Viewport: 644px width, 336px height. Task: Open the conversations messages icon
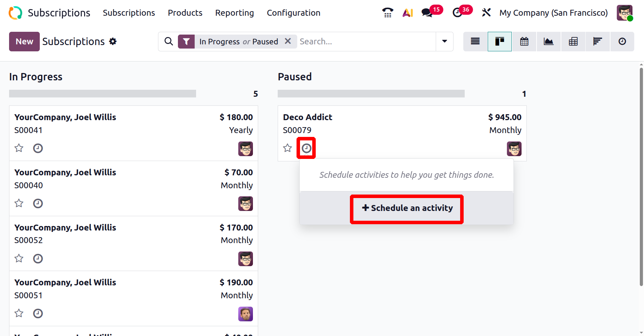[427, 13]
